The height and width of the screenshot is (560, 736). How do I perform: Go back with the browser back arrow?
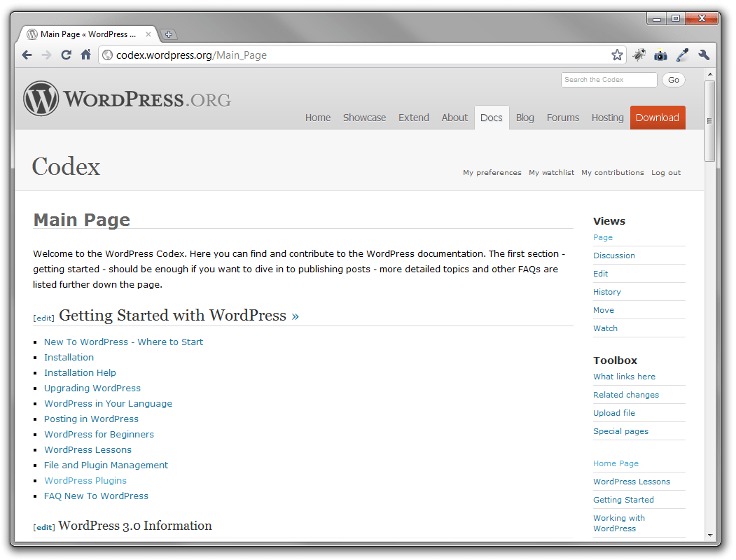pyautogui.click(x=27, y=55)
